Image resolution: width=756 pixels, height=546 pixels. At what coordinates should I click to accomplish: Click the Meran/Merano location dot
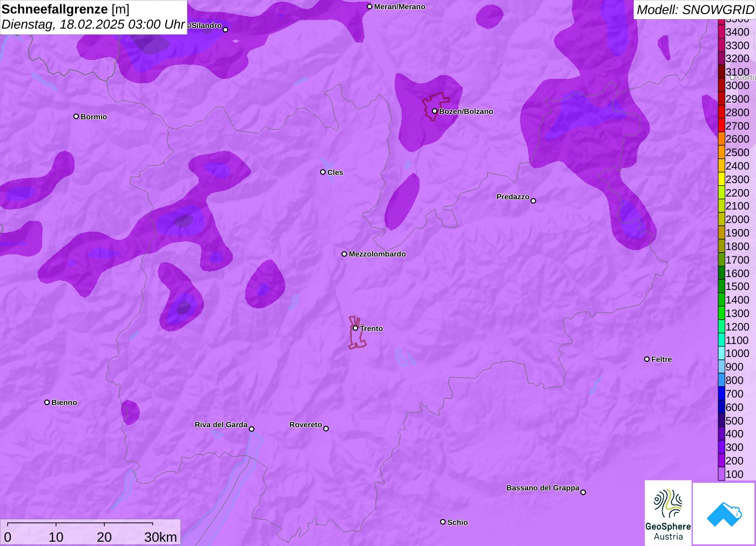tap(370, 6)
